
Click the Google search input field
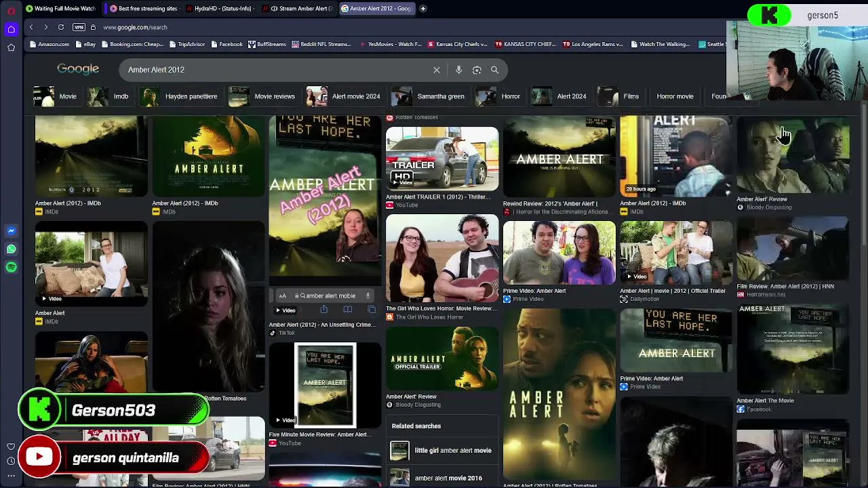pyautogui.click(x=278, y=70)
